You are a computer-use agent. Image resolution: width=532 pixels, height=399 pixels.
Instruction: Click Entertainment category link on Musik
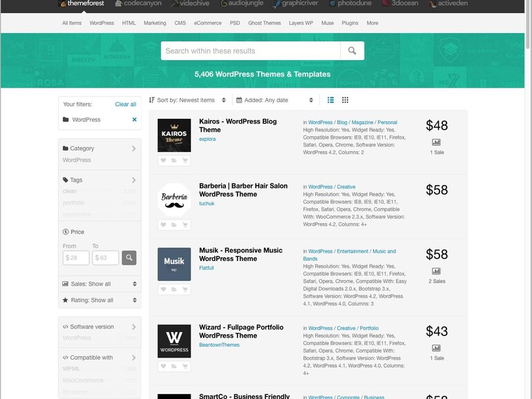coord(352,251)
